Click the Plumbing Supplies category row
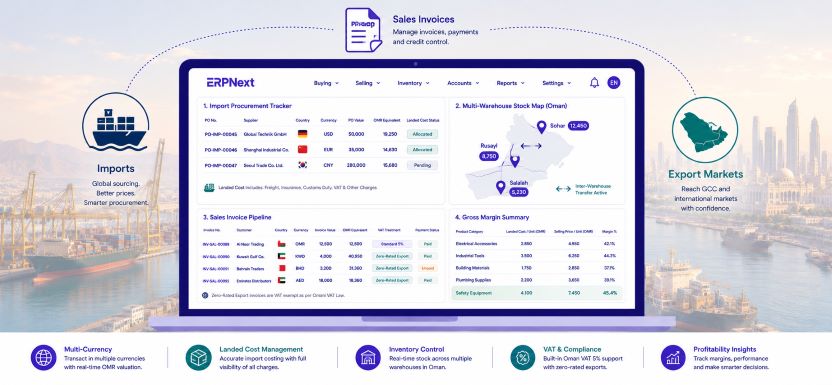 pyautogui.click(x=536, y=280)
